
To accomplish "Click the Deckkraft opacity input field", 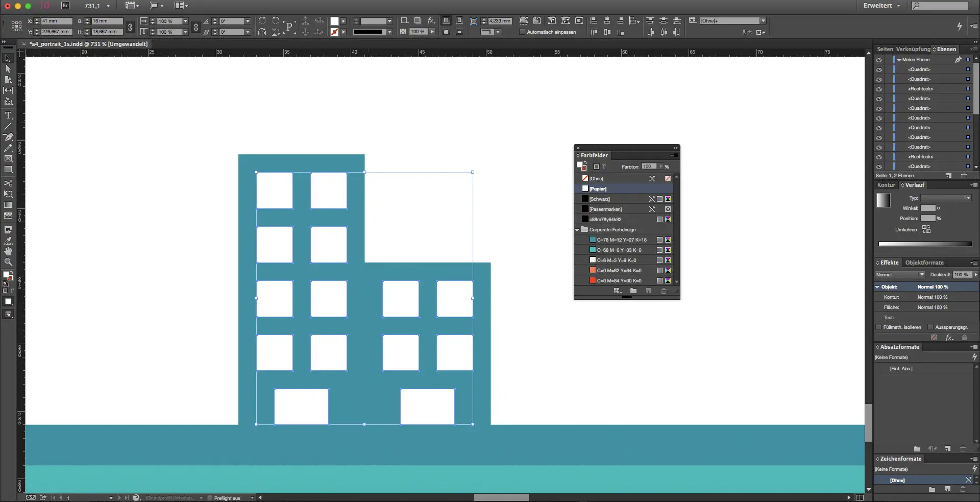I will [x=962, y=275].
